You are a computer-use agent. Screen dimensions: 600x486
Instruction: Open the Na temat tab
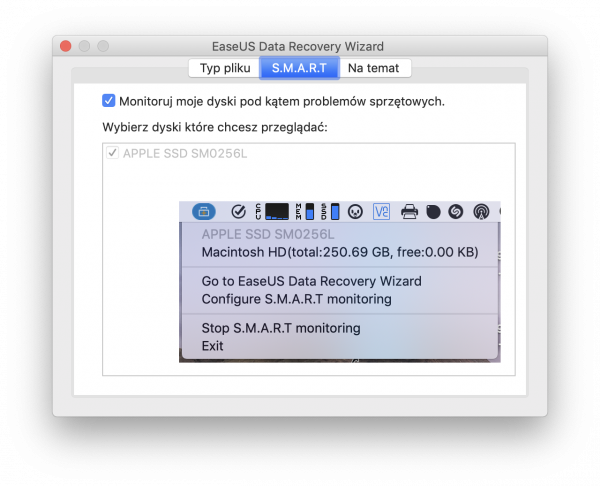[373, 68]
